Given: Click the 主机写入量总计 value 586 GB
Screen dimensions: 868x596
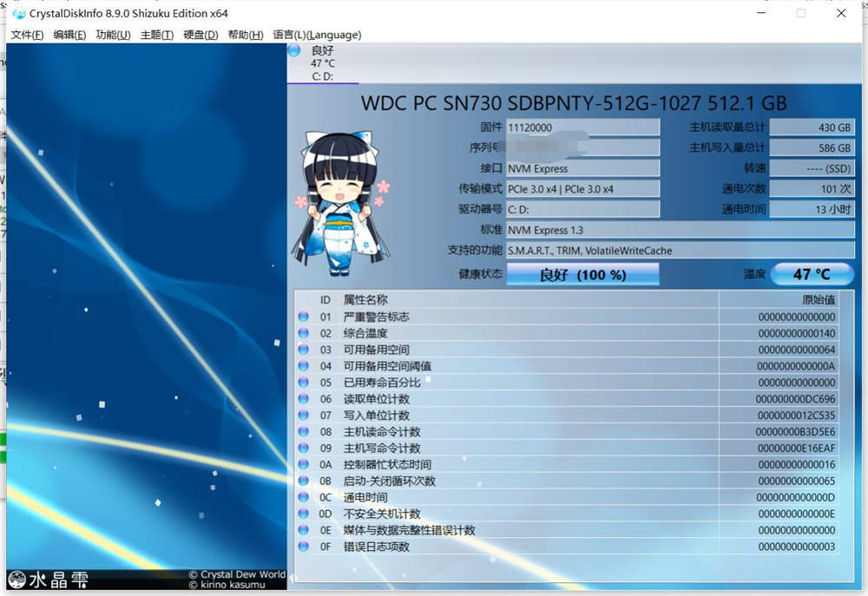Looking at the screenshot, I should 812,147.
